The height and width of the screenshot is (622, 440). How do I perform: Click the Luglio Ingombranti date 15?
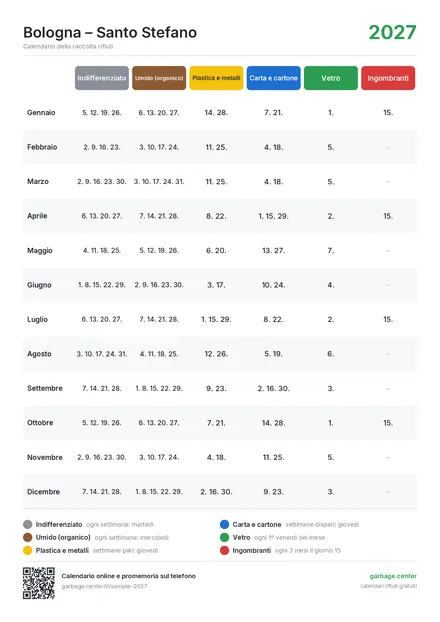click(388, 319)
